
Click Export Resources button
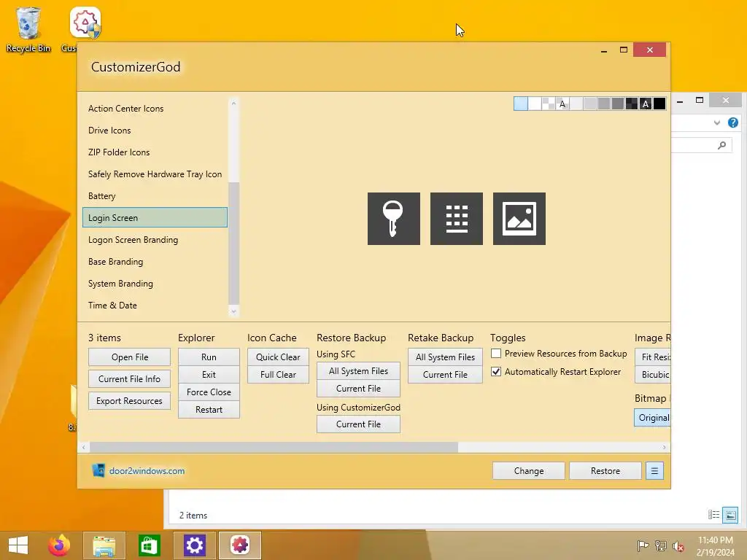click(x=130, y=401)
